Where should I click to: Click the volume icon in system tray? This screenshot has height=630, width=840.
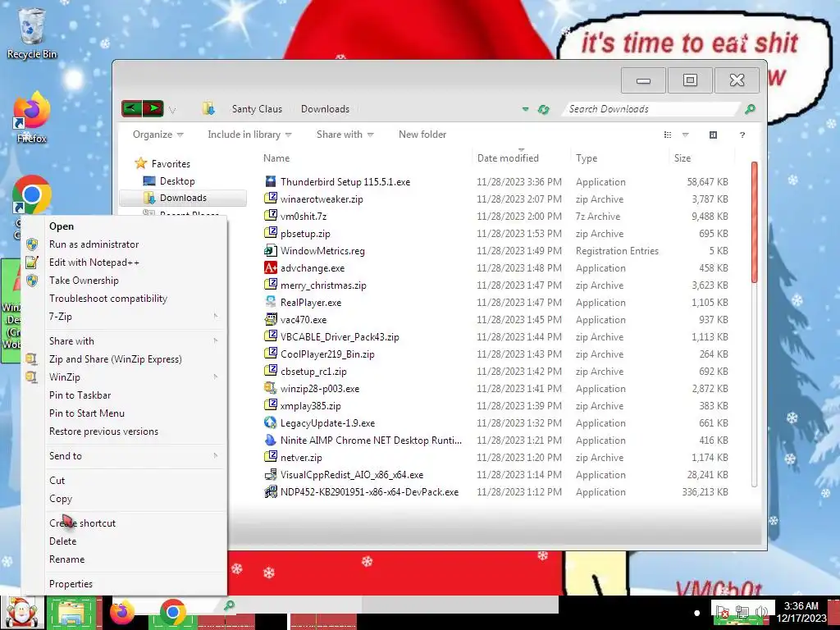click(x=761, y=612)
